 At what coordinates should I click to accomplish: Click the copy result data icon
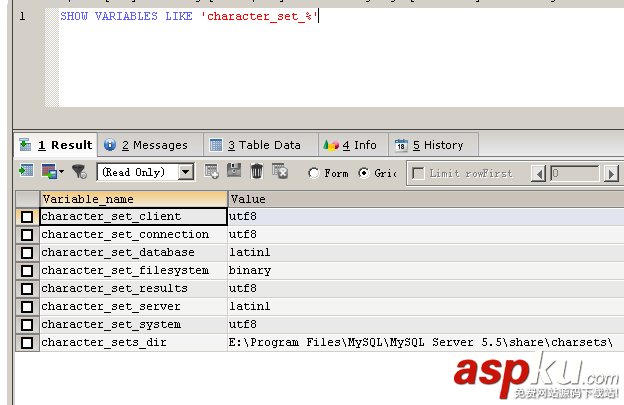(x=49, y=171)
